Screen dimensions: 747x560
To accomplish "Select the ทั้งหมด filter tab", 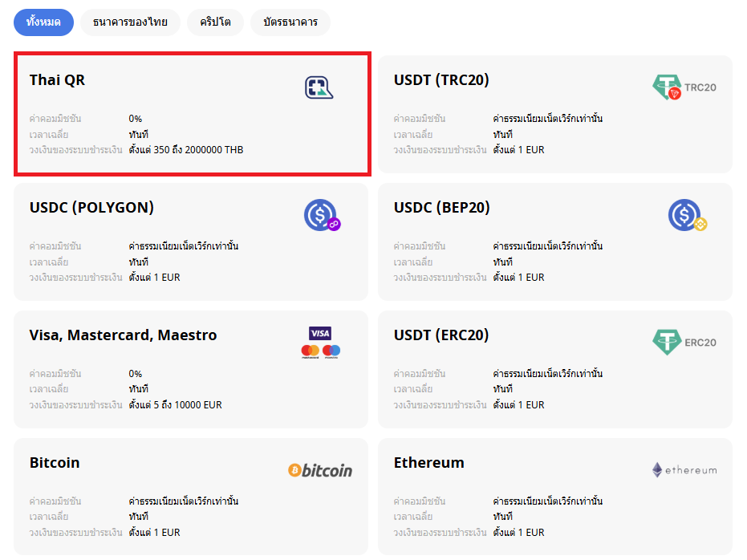I will (x=43, y=22).
